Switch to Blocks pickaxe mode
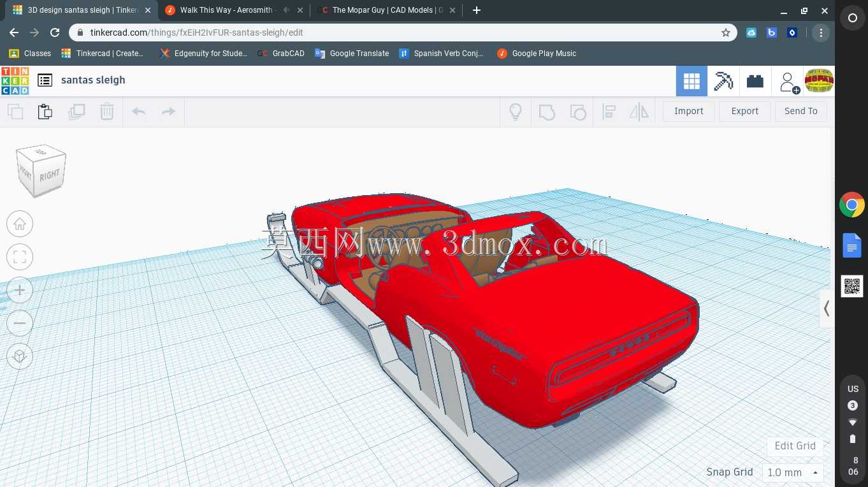This screenshot has width=868, height=487. 723,81
